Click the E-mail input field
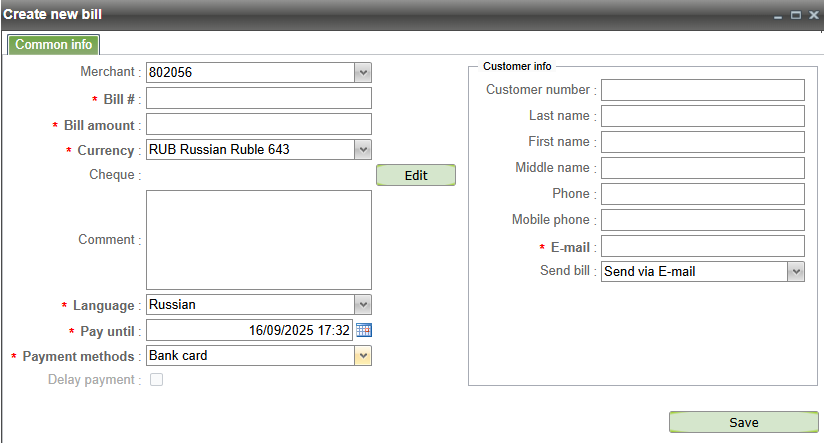This screenshot has width=824, height=443. [x=702, y=246]
